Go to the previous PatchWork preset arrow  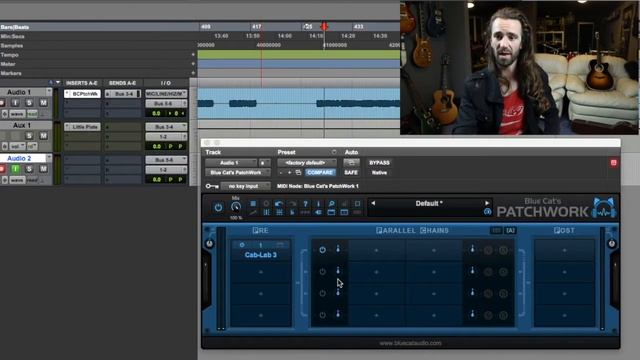pyautogui.click(x=373, y=203)
